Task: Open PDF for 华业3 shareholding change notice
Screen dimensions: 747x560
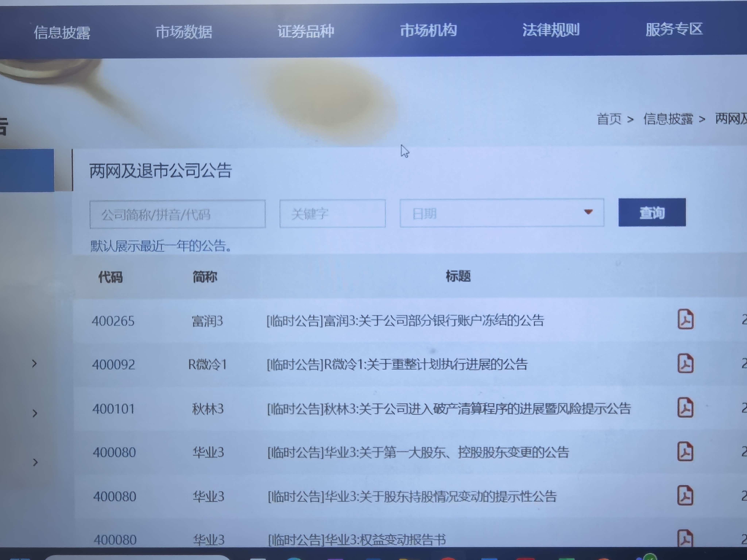Action: point(685,495)
